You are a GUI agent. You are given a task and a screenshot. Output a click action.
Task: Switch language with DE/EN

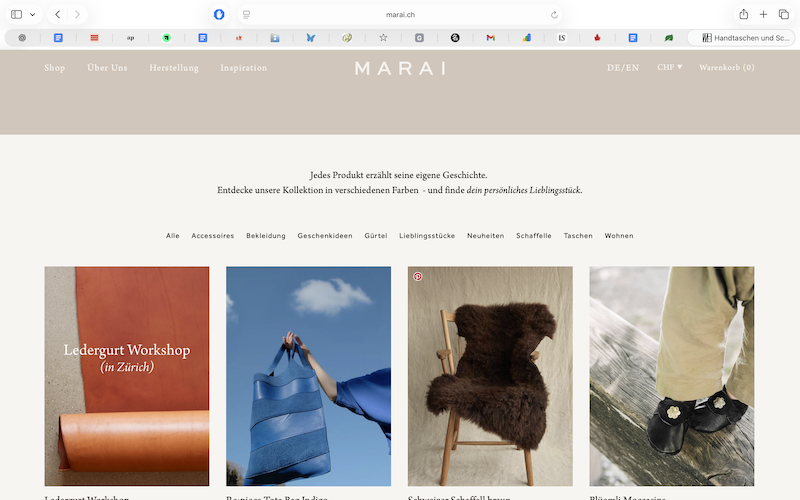(622, 67)
